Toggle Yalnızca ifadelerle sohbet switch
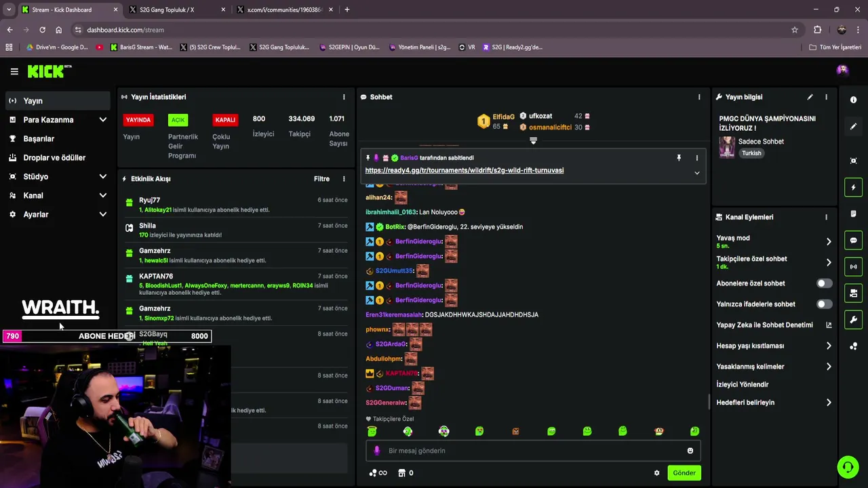Screen dimensions: 868x488 pos(824,304)
